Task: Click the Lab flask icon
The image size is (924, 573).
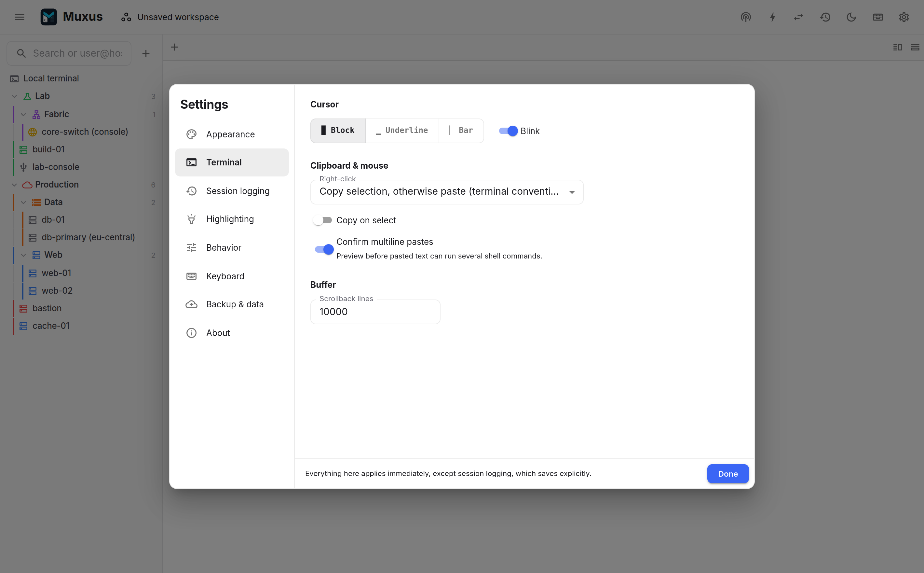Action: pyautogui.click(x=27, y=96)
